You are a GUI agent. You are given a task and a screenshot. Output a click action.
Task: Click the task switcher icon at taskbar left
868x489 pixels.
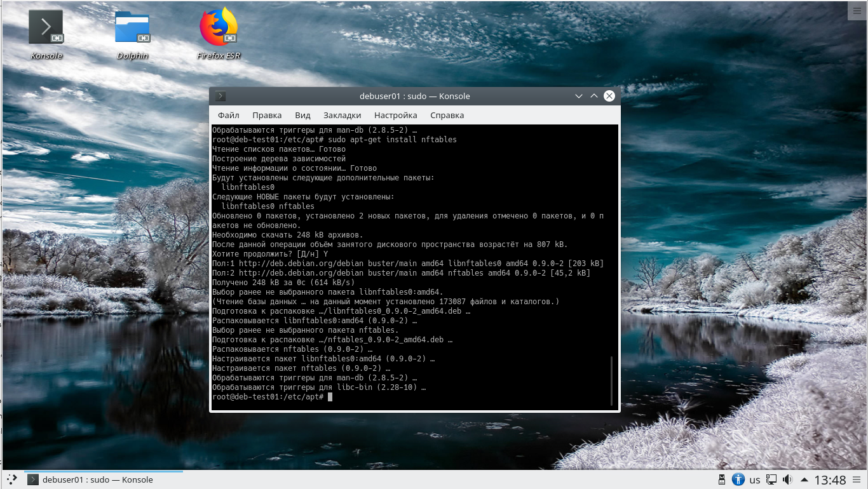click(x=11, y=479)
